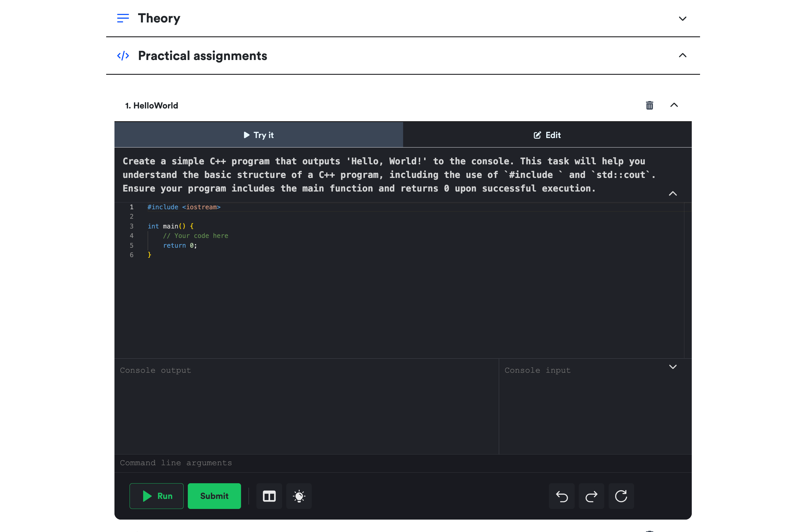Collapse the console panel chevron
Image resolution: width=808 pixels, height=532 pixels.
click(673, 367)
